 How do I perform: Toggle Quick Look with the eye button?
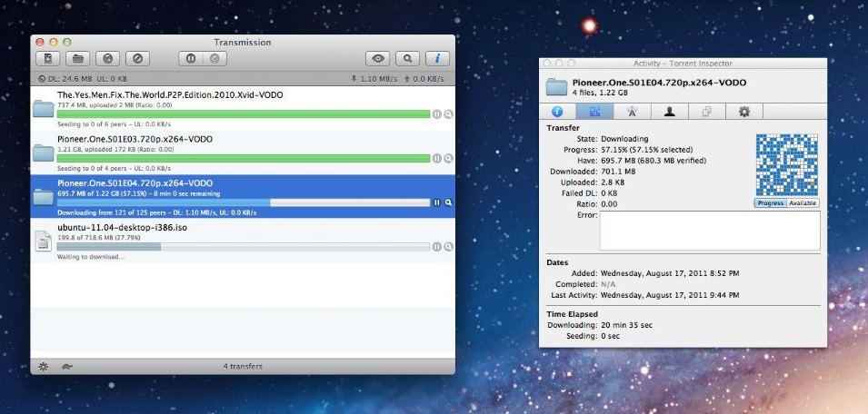coord(377,58)
